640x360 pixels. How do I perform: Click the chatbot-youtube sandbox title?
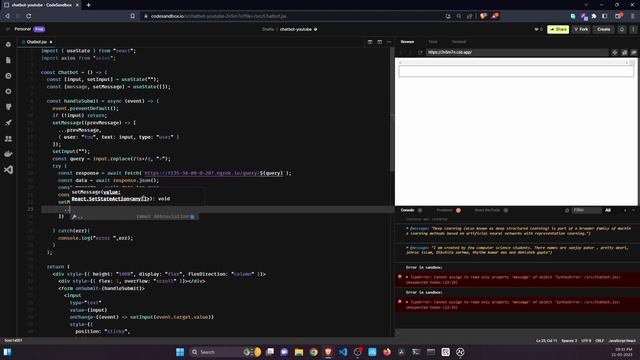click(296, 29)
